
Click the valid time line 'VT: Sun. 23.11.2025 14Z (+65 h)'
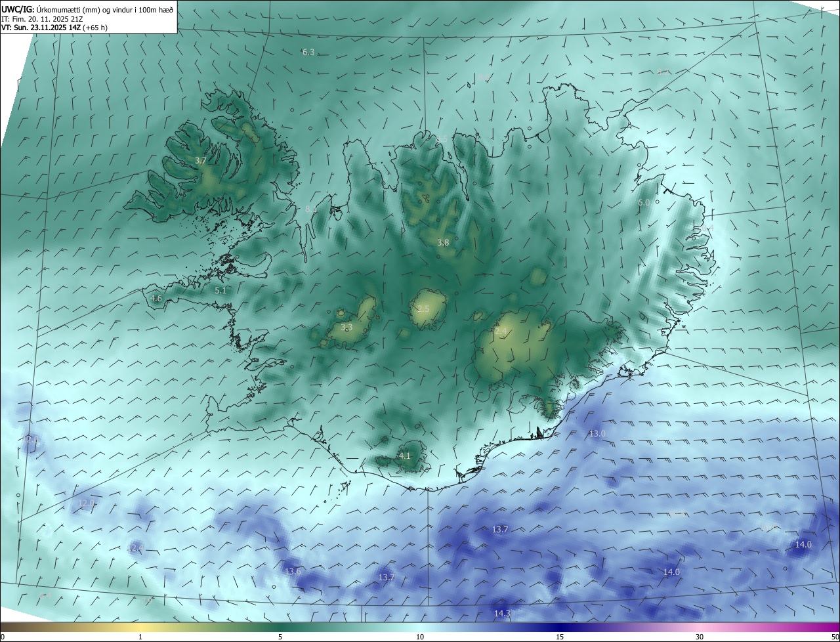click(x=54, y=28)
